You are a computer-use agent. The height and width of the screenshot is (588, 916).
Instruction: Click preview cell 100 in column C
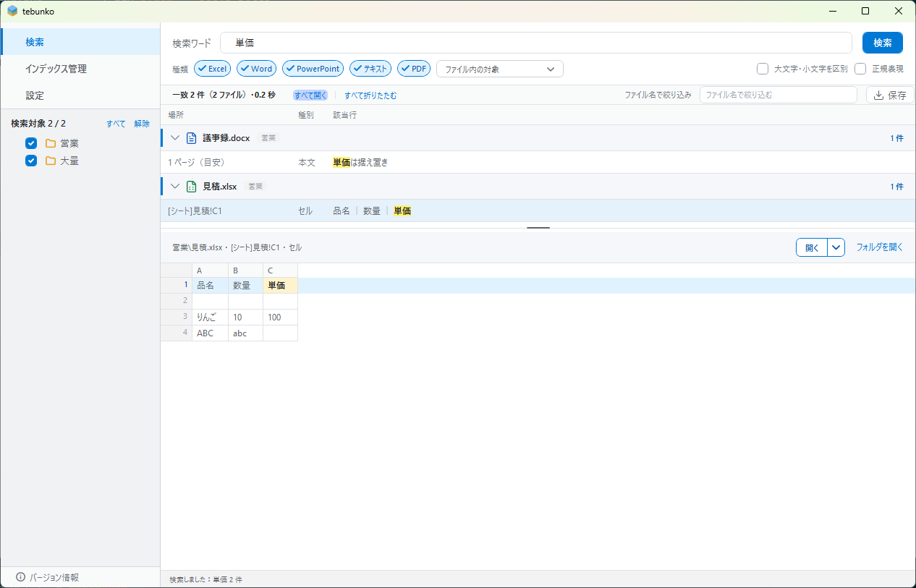280,317
